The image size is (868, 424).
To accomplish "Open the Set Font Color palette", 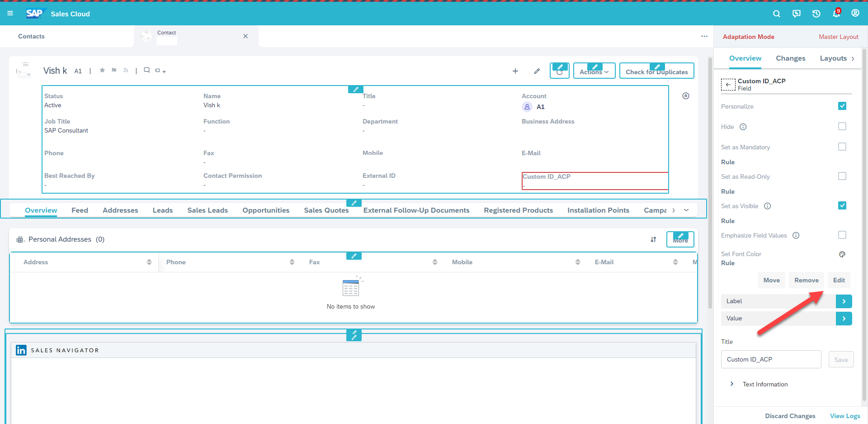I will pos(842,254).
